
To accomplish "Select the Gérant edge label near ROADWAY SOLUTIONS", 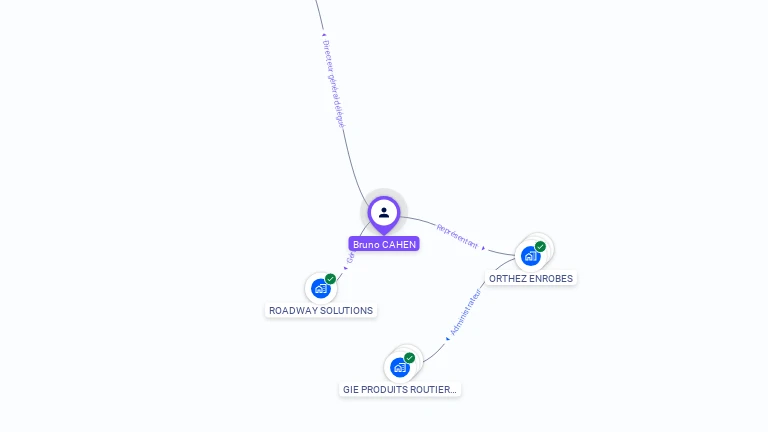I will [350, 258].
